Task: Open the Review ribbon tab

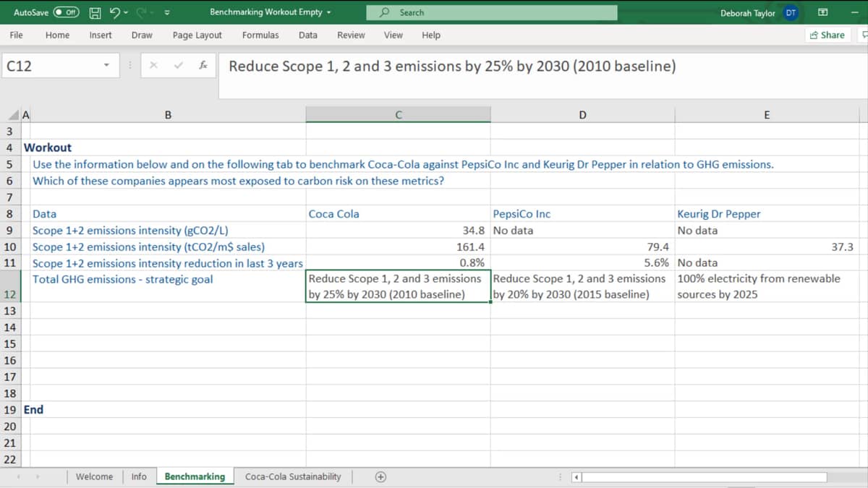Action: (351, 35)
